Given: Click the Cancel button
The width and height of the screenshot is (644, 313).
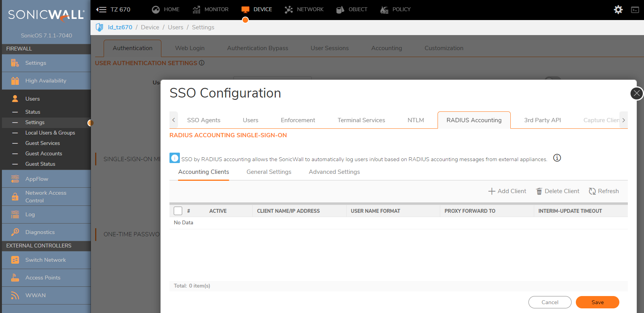Looking at the screenshot, I should tap(550, 302).
